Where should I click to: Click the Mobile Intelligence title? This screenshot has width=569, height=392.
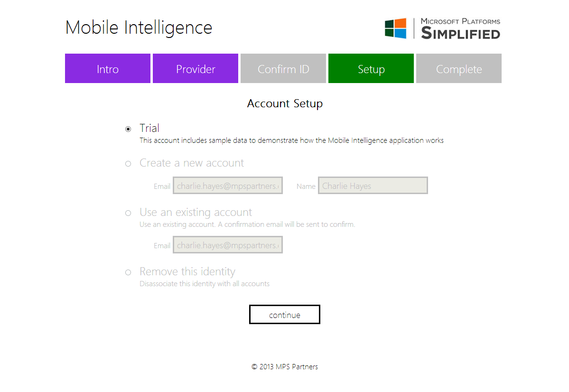pos(139,28)
